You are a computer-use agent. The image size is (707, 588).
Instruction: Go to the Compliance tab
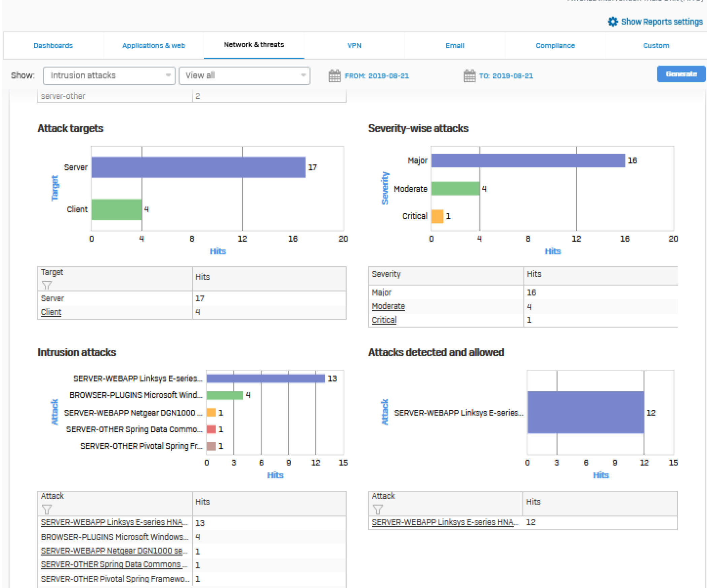(x=555, y=45)
